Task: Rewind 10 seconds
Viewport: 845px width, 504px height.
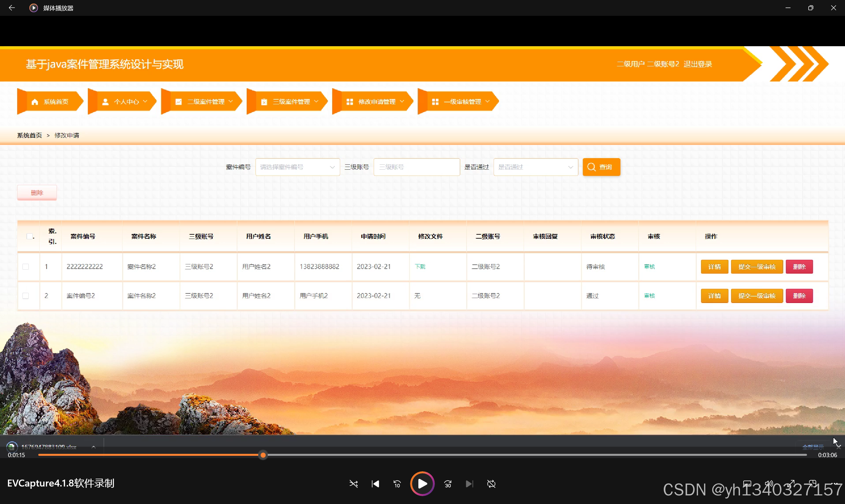Action: [397, 484]
